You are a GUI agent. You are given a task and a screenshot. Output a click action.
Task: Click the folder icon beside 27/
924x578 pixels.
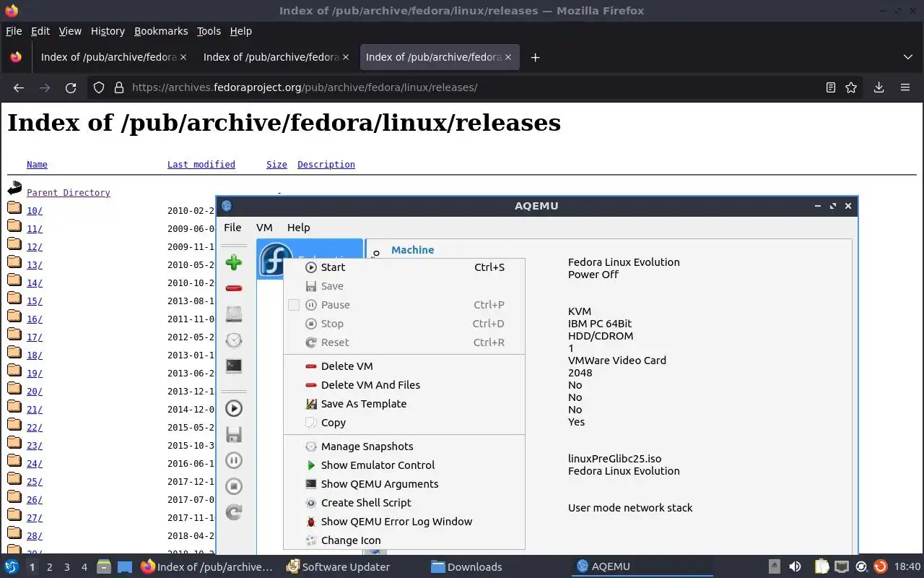(14, 516)
